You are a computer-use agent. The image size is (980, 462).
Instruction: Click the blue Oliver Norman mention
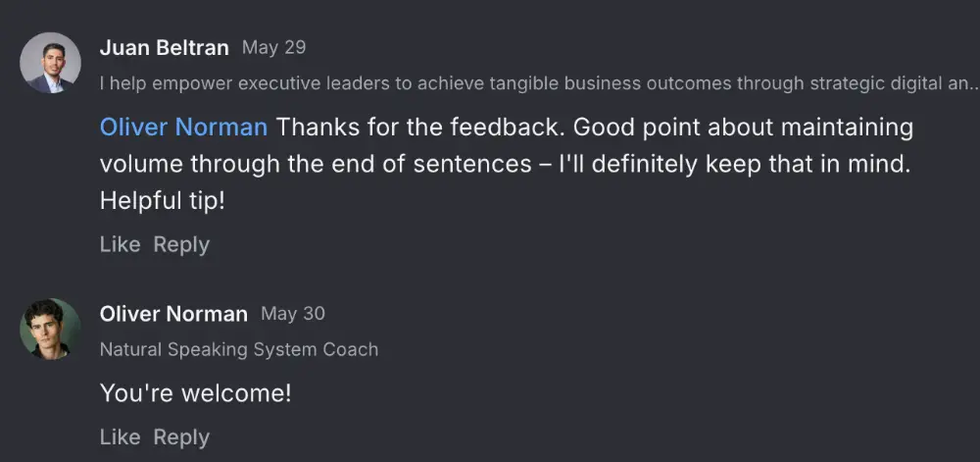click(x=183, y=128)
